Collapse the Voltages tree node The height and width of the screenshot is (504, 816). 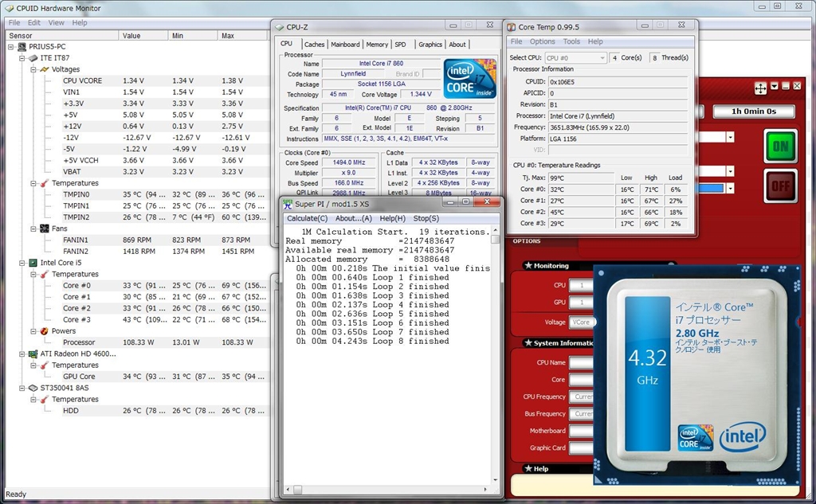pyautogui.click(x=34, y=69)
